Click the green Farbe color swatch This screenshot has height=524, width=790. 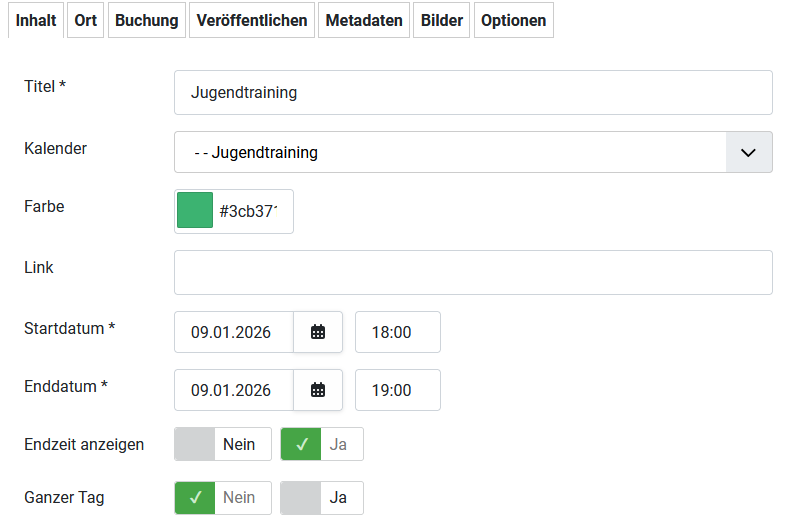pyautogui.click(x=195, y=211)
